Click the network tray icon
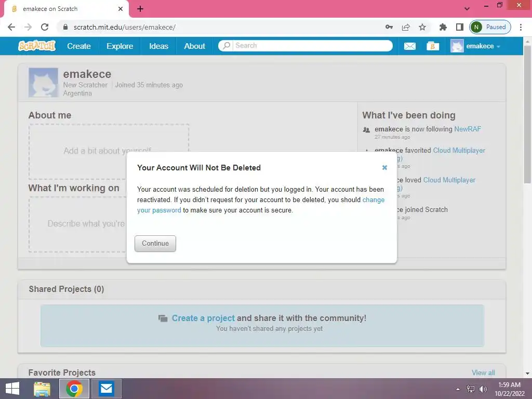The width and height of the screenshot is (532, 399). click(x=470, y=389)
